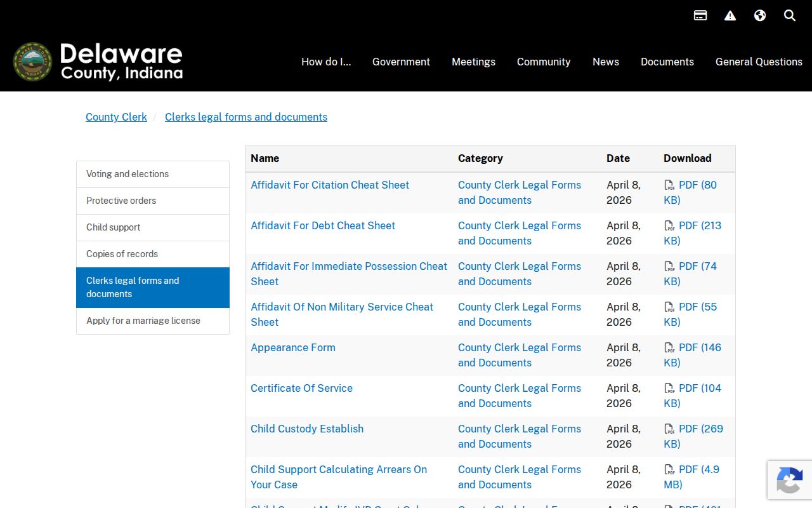Download PDF (74 KB) file

(x=690, y=274)
